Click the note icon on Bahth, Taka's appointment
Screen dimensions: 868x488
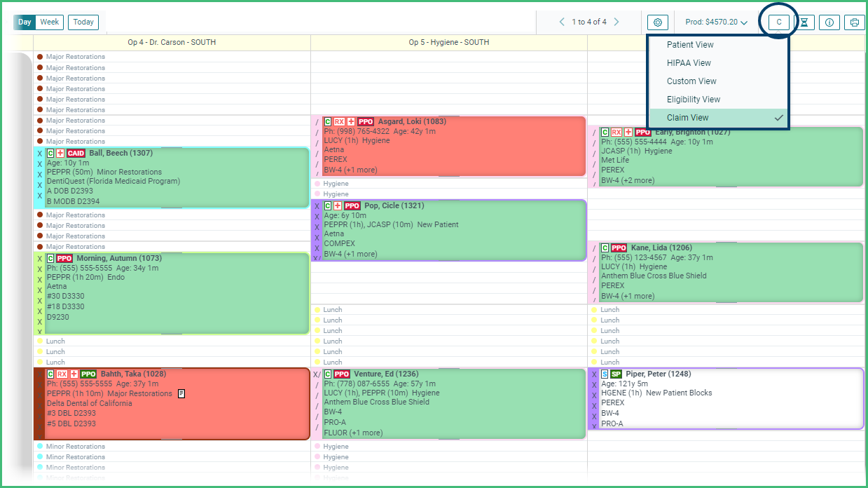tap(181, 394)
